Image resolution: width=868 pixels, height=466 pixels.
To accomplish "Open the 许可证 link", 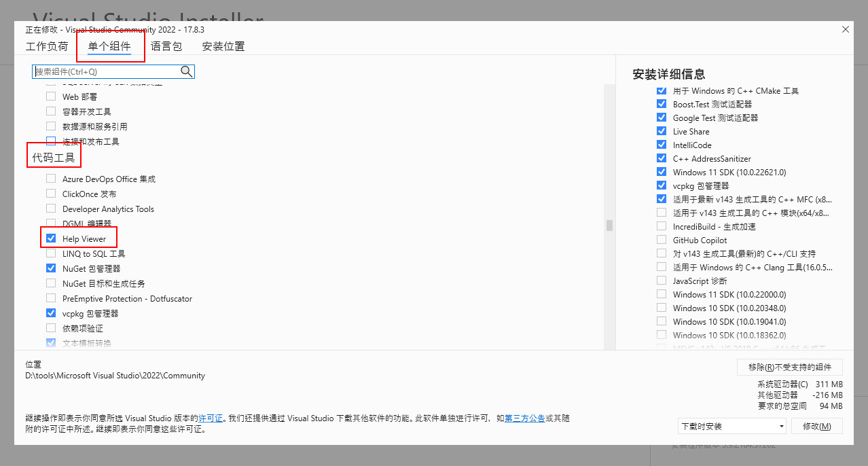I will [x=210, y=418].
